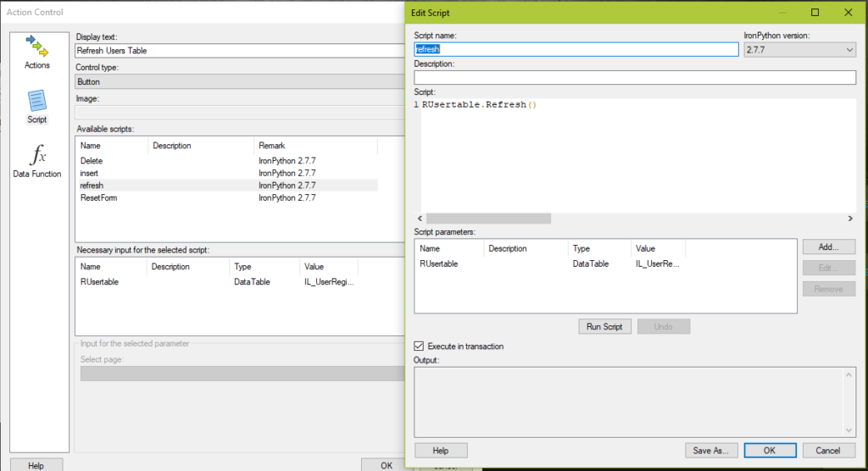868x471 pixels.
Task: Click Save As... button
Action: point(711,451)
